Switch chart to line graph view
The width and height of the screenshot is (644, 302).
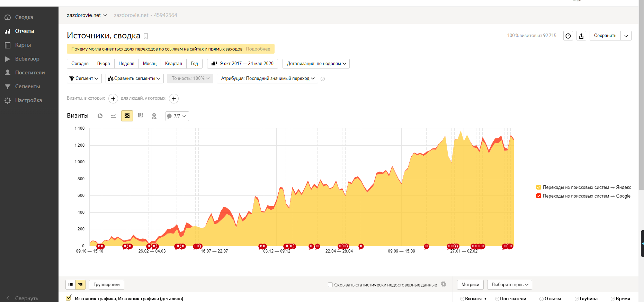click(113, 116)
